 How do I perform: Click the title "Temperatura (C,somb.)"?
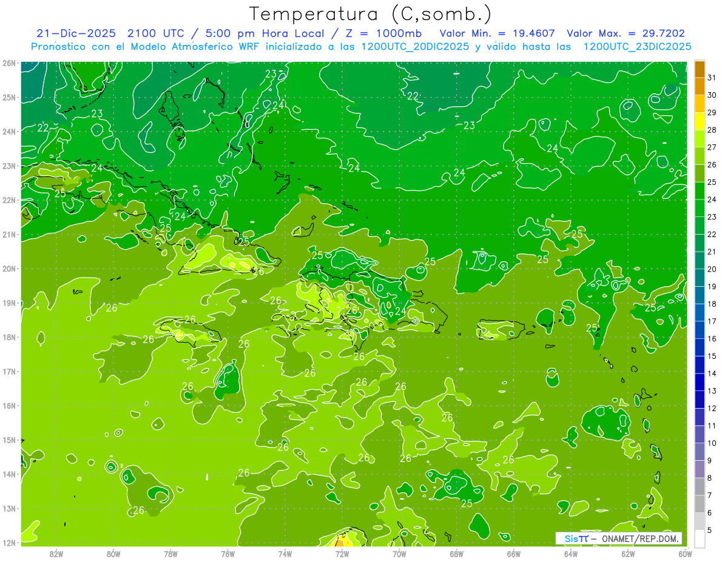371,14
